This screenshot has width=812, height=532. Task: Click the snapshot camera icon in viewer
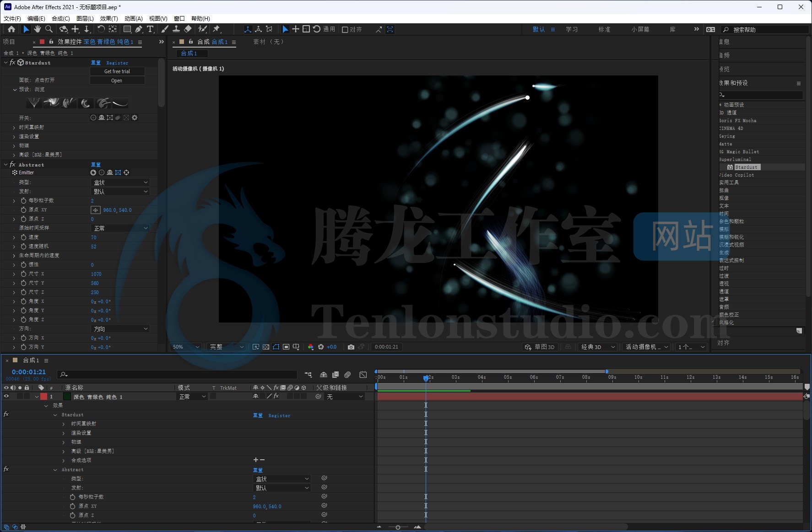point(351,347)
